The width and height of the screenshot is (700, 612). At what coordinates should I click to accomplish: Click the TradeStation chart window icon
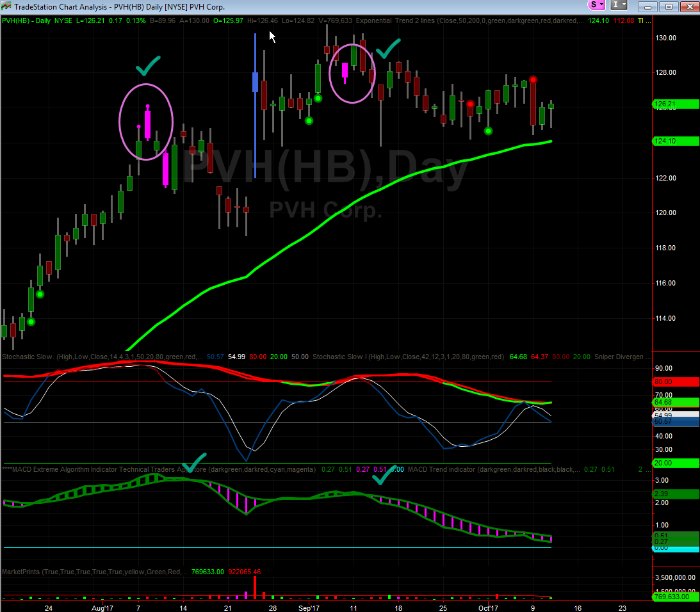pos(6,6)
